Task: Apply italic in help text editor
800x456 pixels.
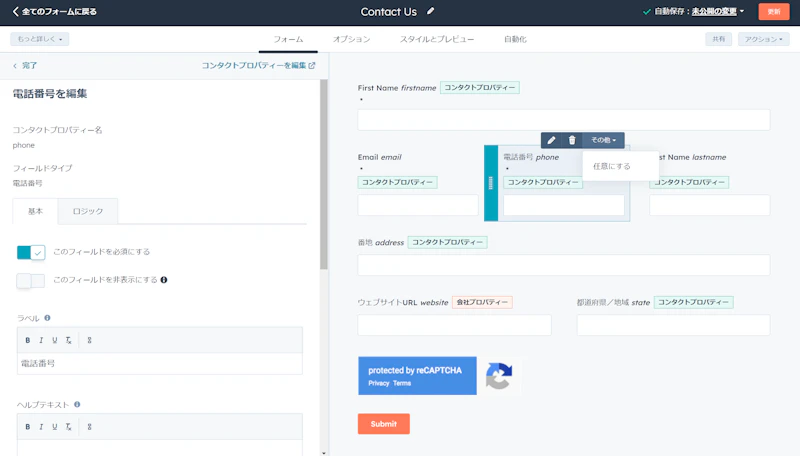Action: tap(41, 427)
